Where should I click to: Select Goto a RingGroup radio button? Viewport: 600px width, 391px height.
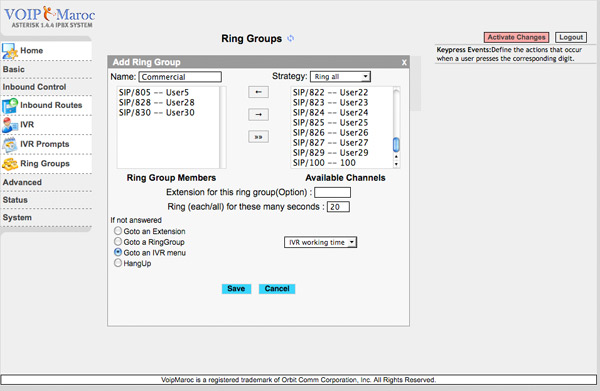(118, 241)
